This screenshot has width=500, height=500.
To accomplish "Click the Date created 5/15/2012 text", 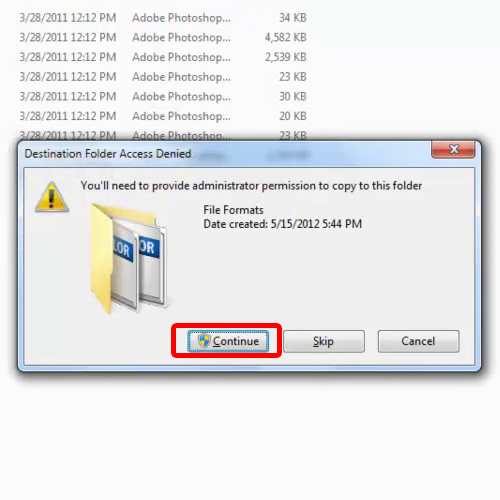I will tap(283, 224).
